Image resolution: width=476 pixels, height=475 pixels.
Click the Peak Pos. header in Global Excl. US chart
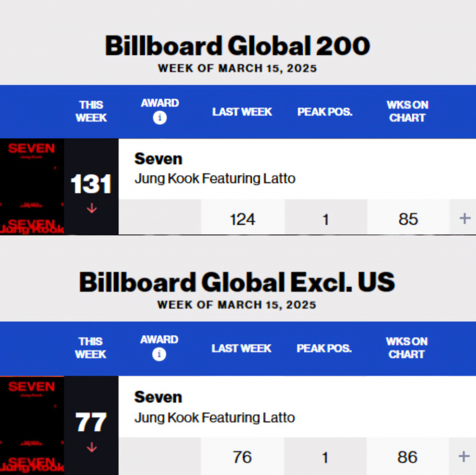click(324, 349)
